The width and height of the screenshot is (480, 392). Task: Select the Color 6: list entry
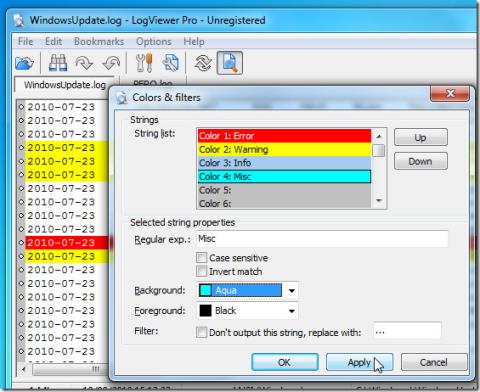click(x=284, y=203)
